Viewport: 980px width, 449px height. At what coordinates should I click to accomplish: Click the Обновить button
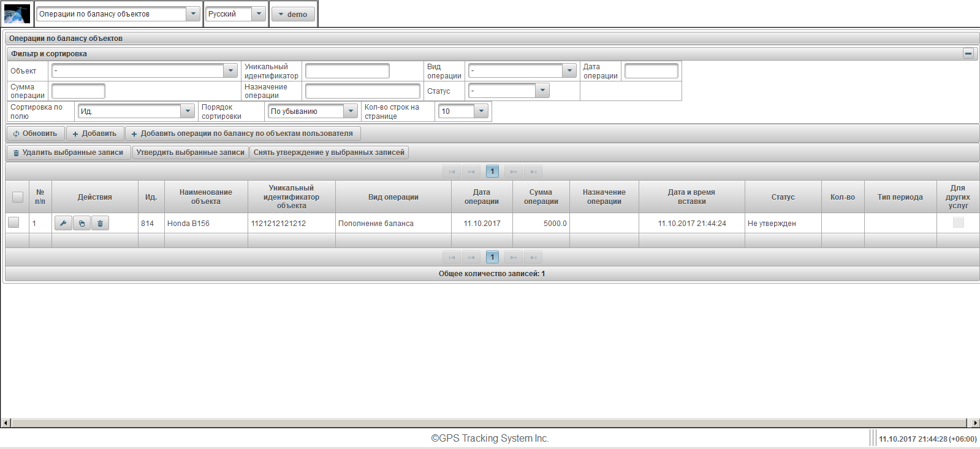tap(36, 134)
